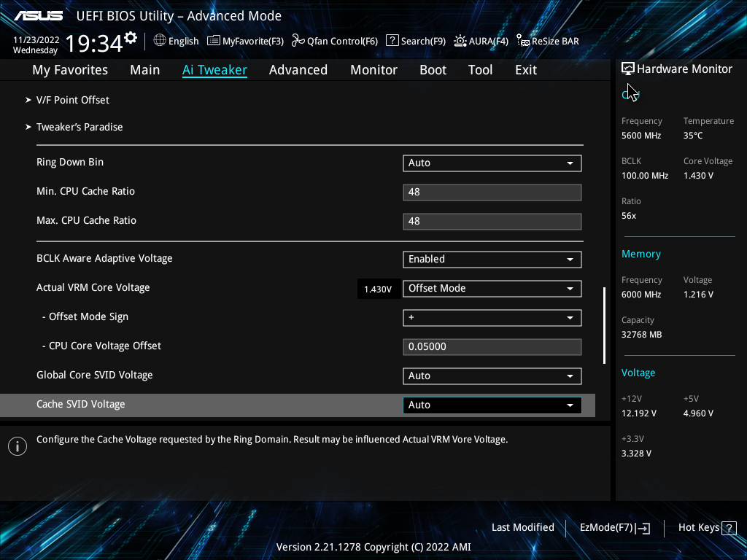This screenshot has width=747, height=560.
Task: Open MyFavorite(F3) list
Action: click(x=245, y=41)
